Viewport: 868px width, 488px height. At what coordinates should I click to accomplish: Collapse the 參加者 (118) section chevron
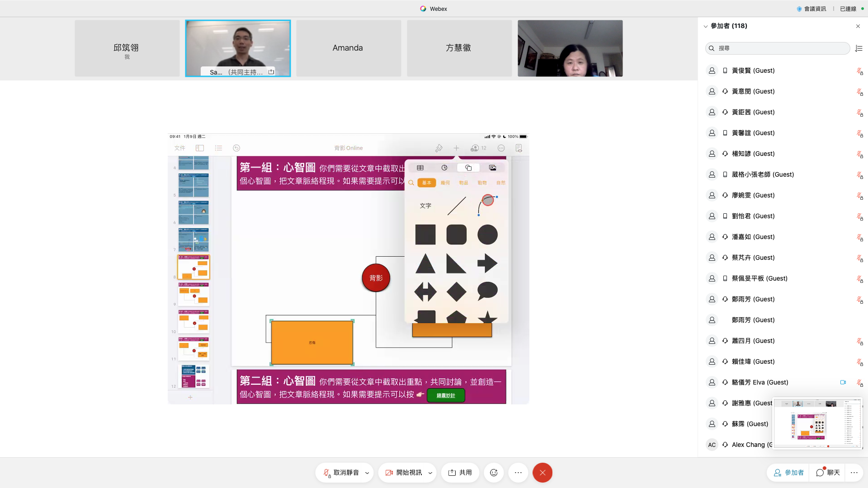point(705,26)
